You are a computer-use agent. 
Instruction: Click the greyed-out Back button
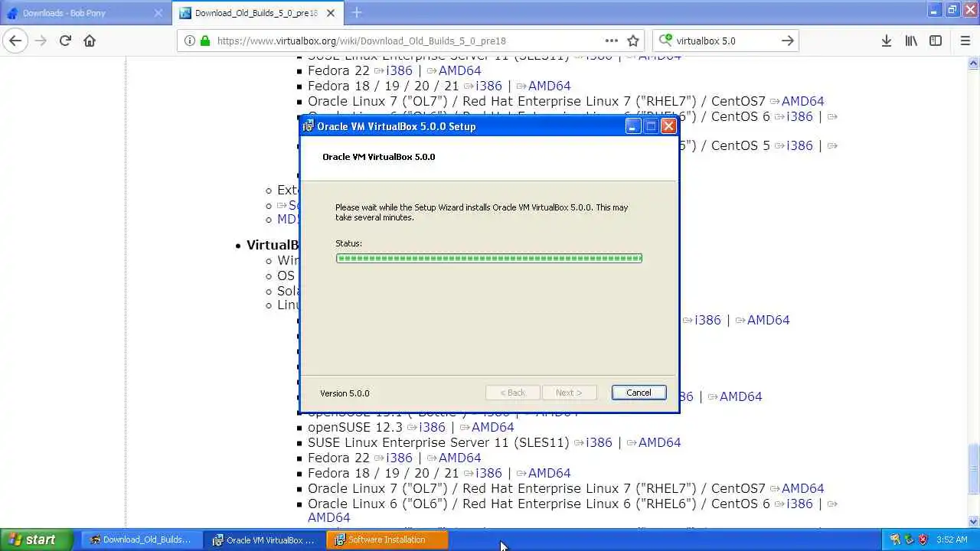[513, 393]
